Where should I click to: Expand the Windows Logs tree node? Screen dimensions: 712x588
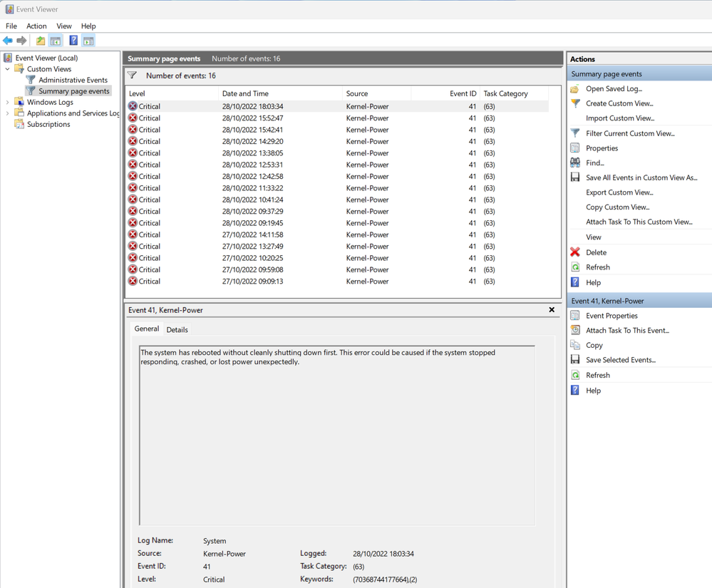tap(7, 102)
